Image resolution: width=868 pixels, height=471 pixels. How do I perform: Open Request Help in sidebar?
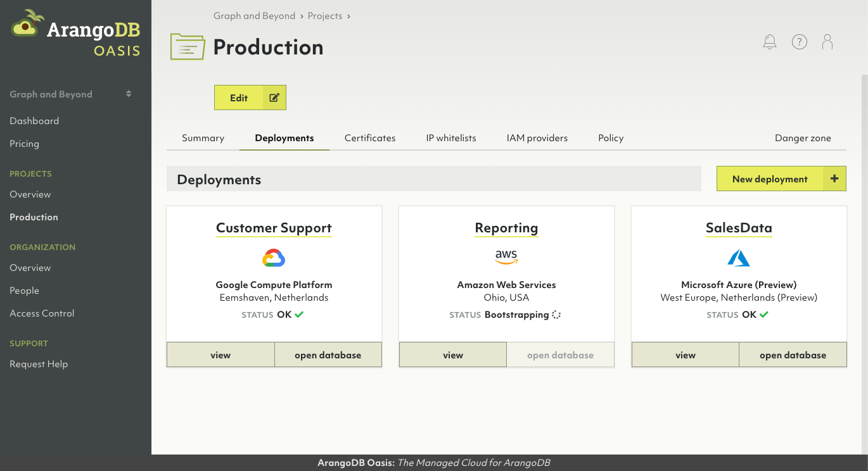pyautogui.click(x=39, y=364)
